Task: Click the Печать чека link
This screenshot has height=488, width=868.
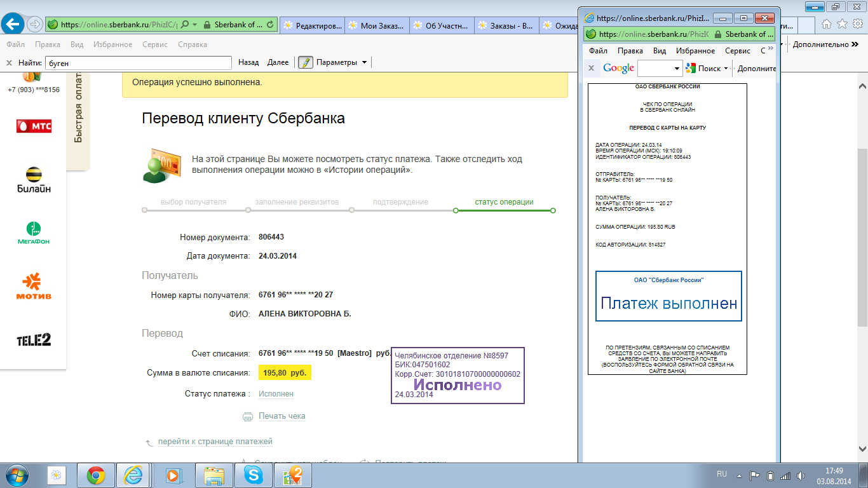Action: (x=282, y=416)
